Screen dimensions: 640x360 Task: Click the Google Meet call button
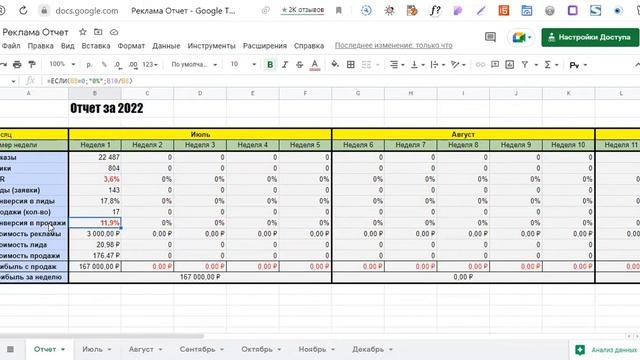[x=521, y=38]
